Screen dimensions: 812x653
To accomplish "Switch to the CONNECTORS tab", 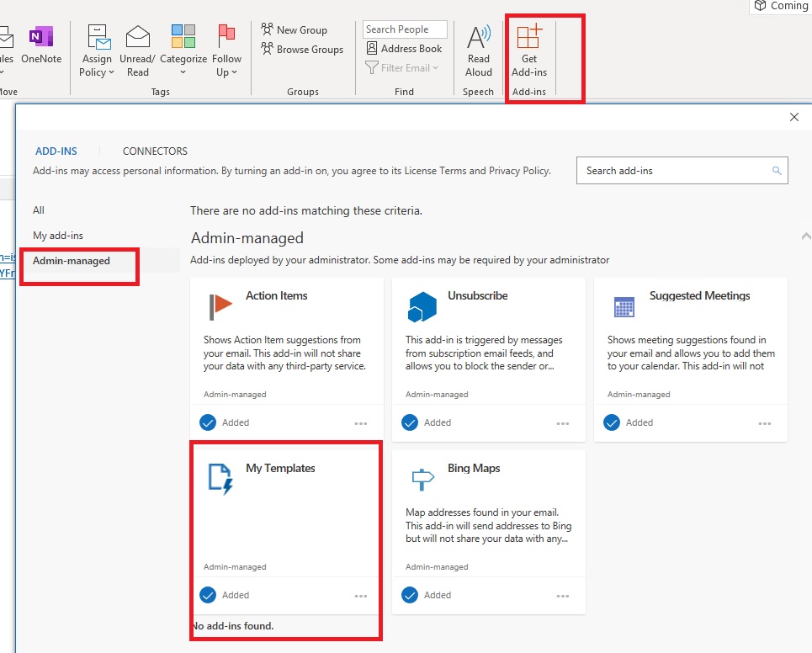I will [x=155, y=151].
